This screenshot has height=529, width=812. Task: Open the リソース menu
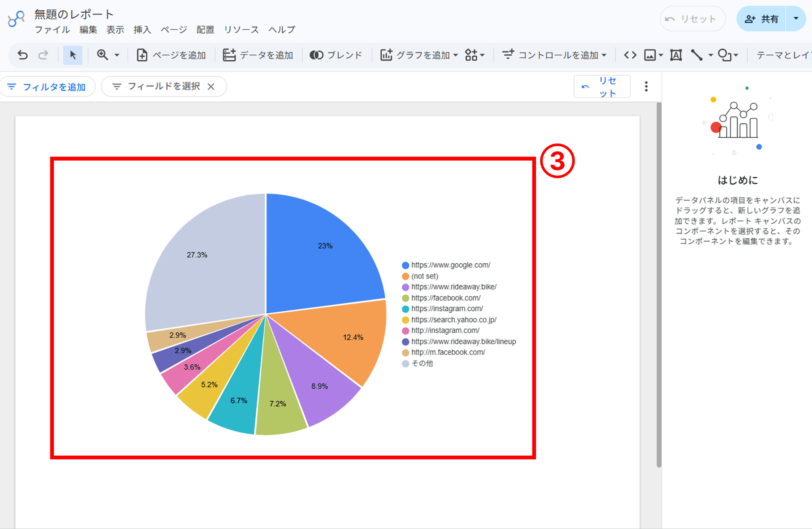point(241,30)
